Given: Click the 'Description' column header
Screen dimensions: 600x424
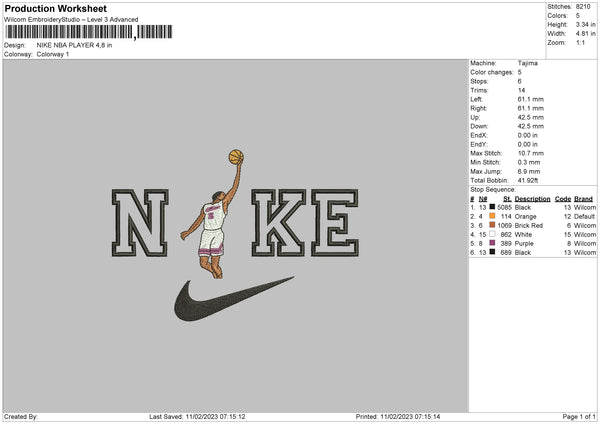Looking at the screenshot, I should click(532, 199).
